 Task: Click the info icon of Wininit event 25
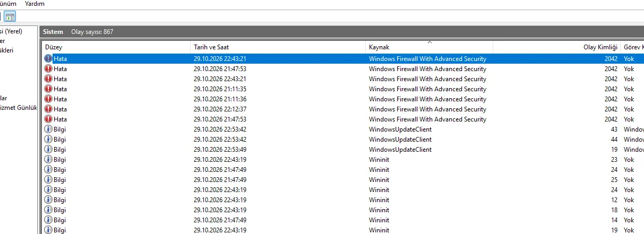coord(48,180)
